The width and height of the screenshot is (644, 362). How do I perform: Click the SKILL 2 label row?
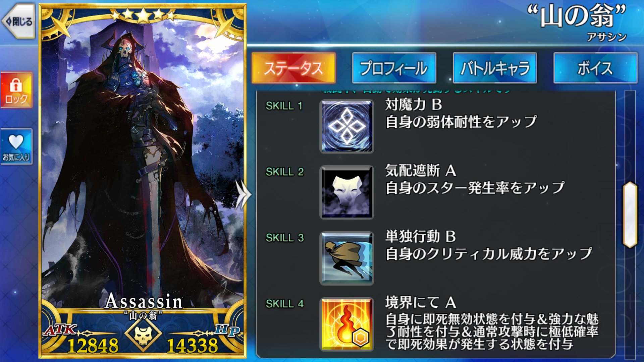coord(284,172)
